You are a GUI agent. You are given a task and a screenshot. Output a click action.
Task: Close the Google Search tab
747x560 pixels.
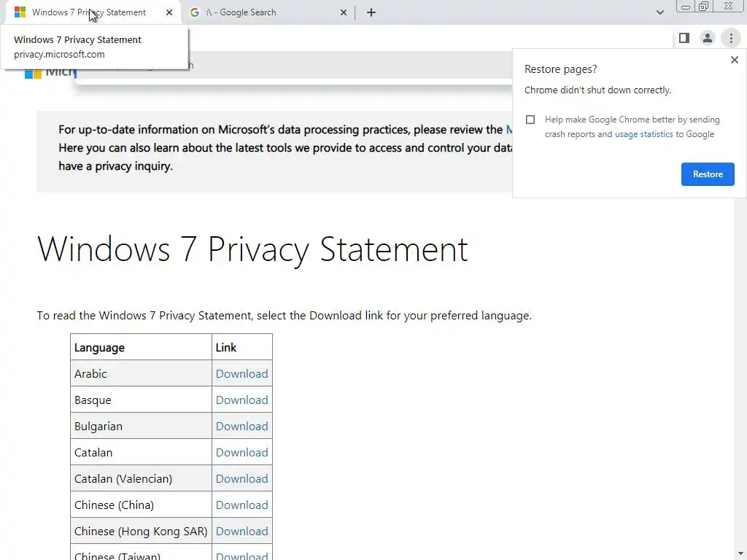(x=344, y=12)
